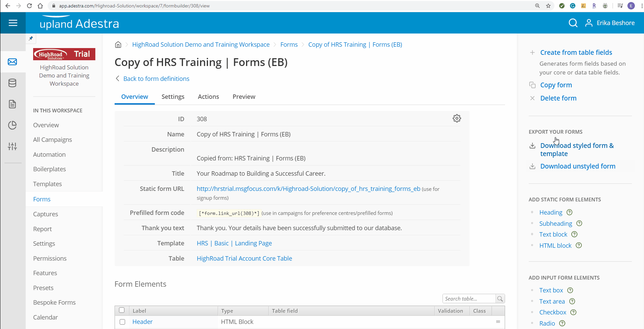Click the drag handle on Header row
The width and height of the screenshot is (644, 329).
coord(498,322)
